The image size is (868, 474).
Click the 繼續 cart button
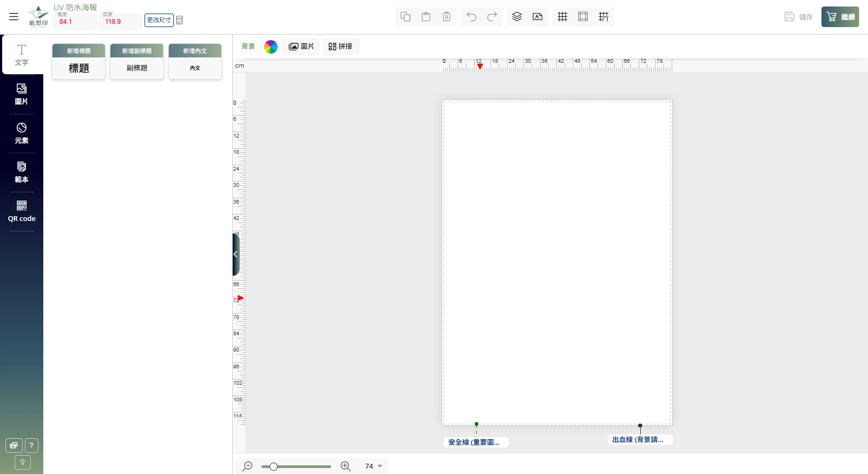point(840,17)
